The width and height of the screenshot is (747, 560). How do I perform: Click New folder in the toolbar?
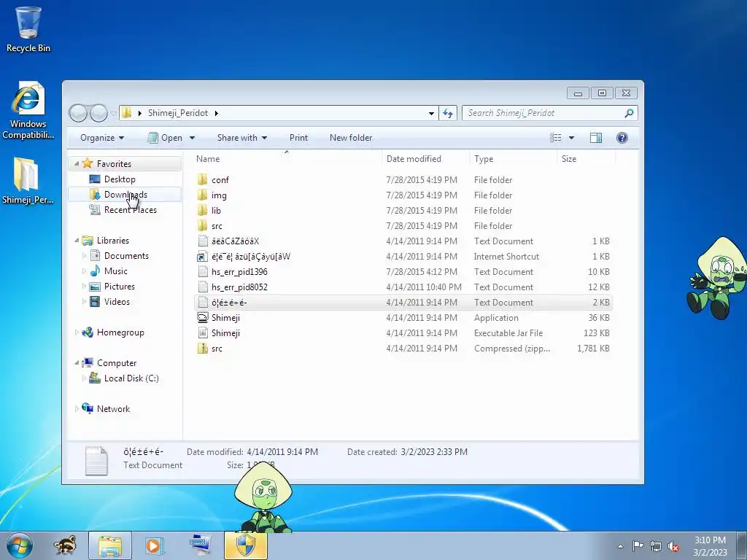pos(351,138)
